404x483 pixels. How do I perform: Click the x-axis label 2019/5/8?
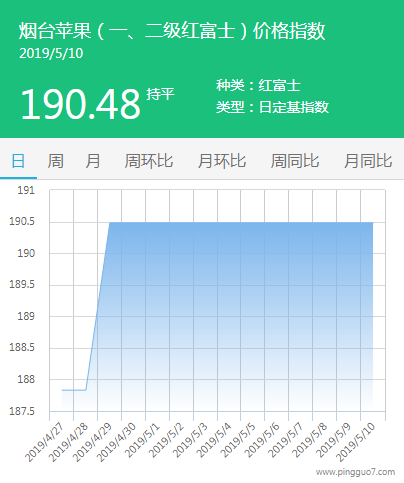point(310,440)
